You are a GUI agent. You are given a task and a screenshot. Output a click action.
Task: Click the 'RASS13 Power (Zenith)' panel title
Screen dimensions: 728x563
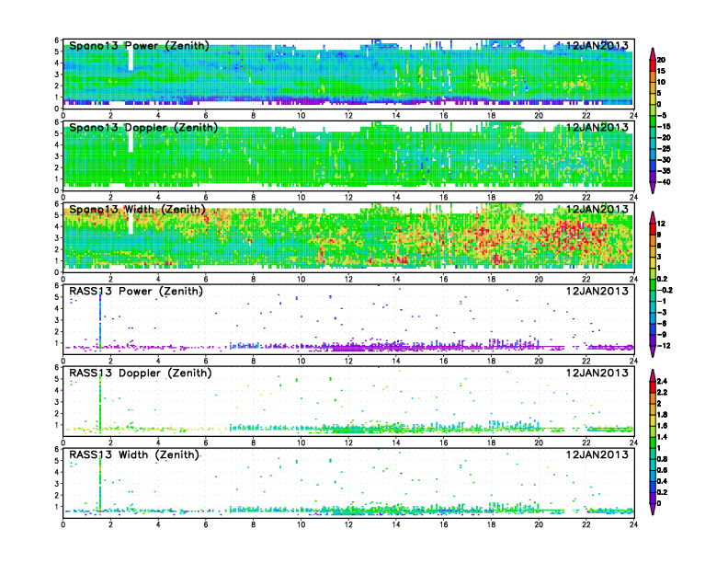point(136,292)
